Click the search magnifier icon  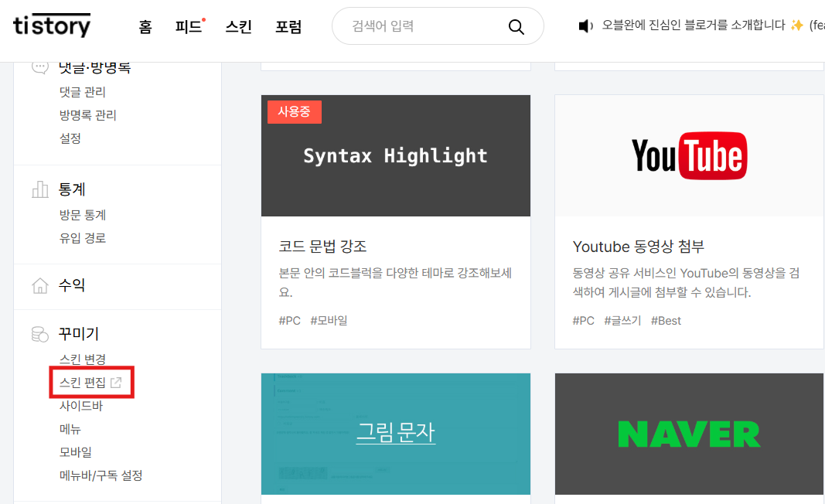pos(516,27)
